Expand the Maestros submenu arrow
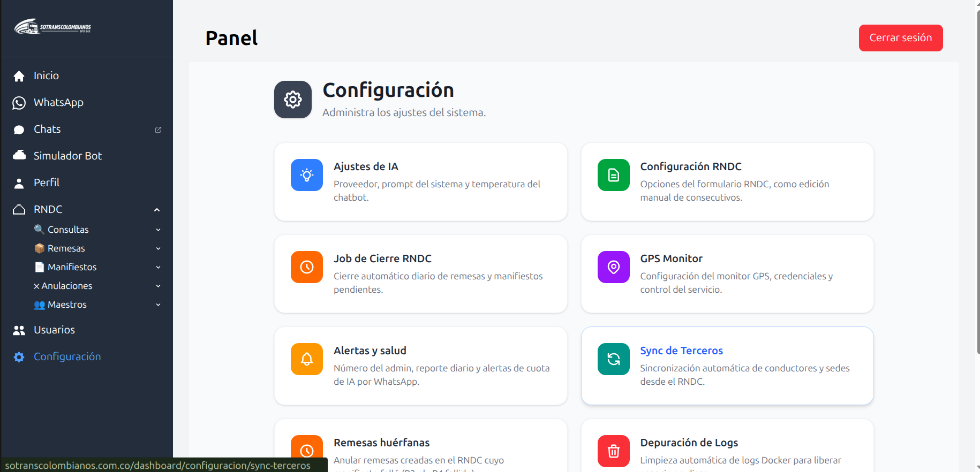Viewport: 980px width, 472px height. point(158,304)
